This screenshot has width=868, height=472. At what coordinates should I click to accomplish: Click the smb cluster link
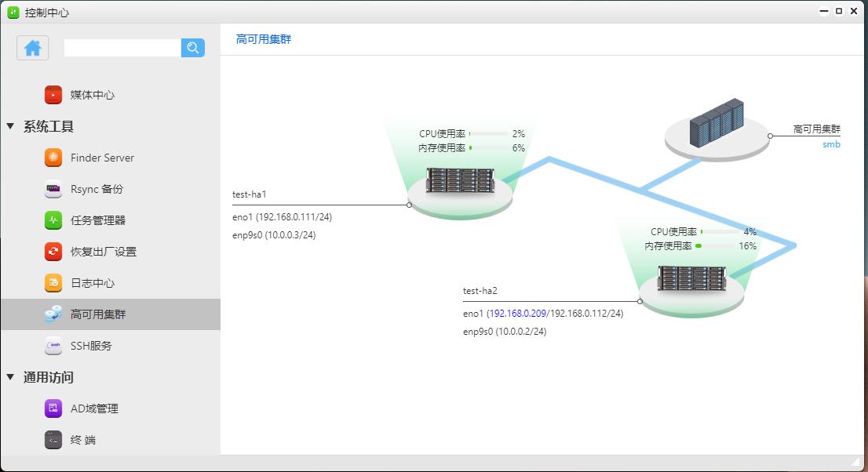(831, 144)
